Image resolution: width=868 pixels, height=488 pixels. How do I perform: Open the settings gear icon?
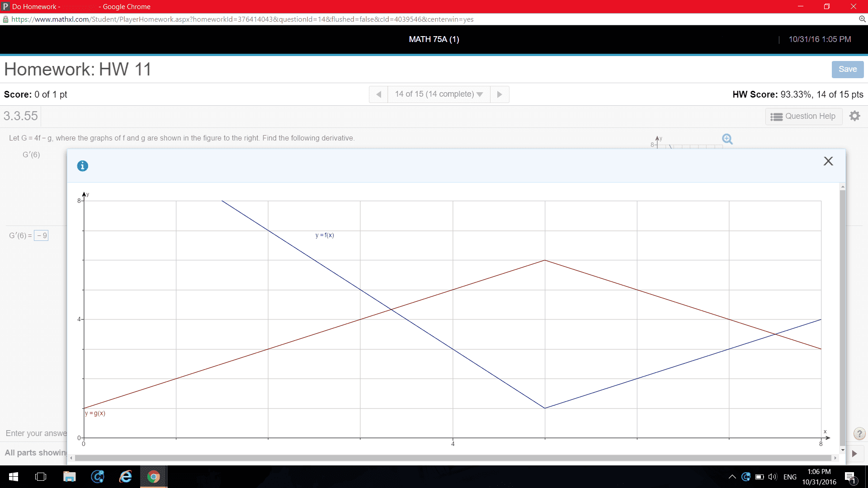tap(854, 116)
